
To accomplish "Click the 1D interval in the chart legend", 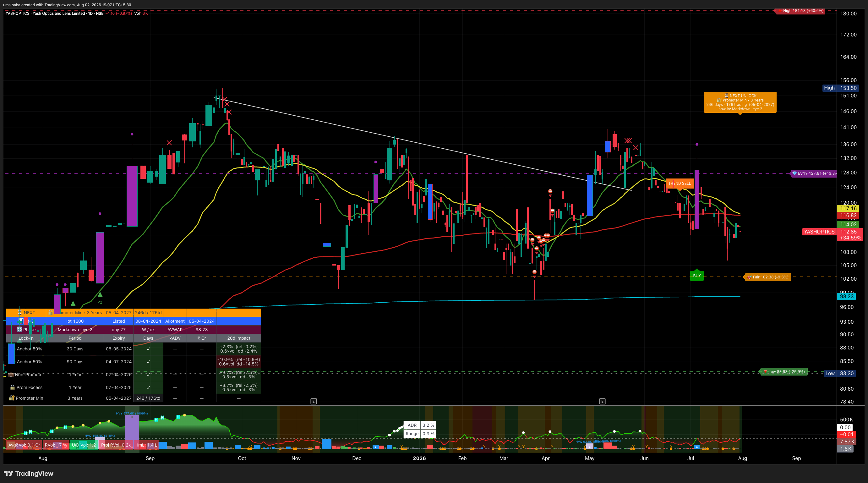I will [x=90, y=14].
